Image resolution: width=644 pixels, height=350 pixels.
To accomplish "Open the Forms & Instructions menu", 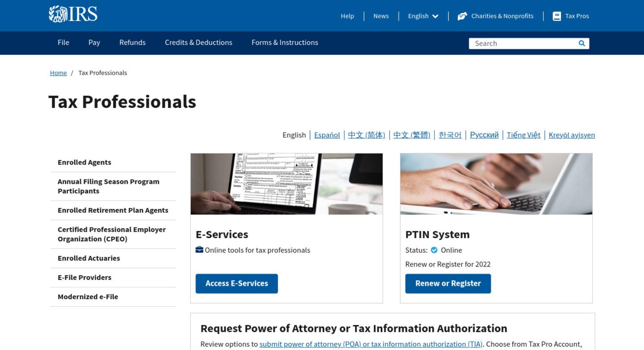I will click(x=285, y=42).
